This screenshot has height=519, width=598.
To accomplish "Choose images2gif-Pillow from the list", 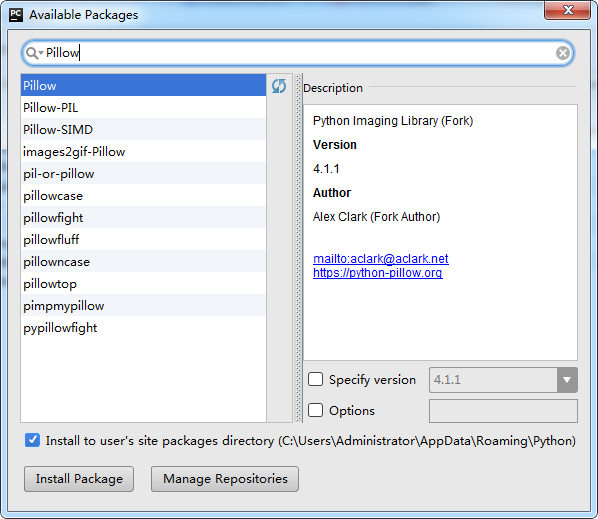I will click(143, 152).
